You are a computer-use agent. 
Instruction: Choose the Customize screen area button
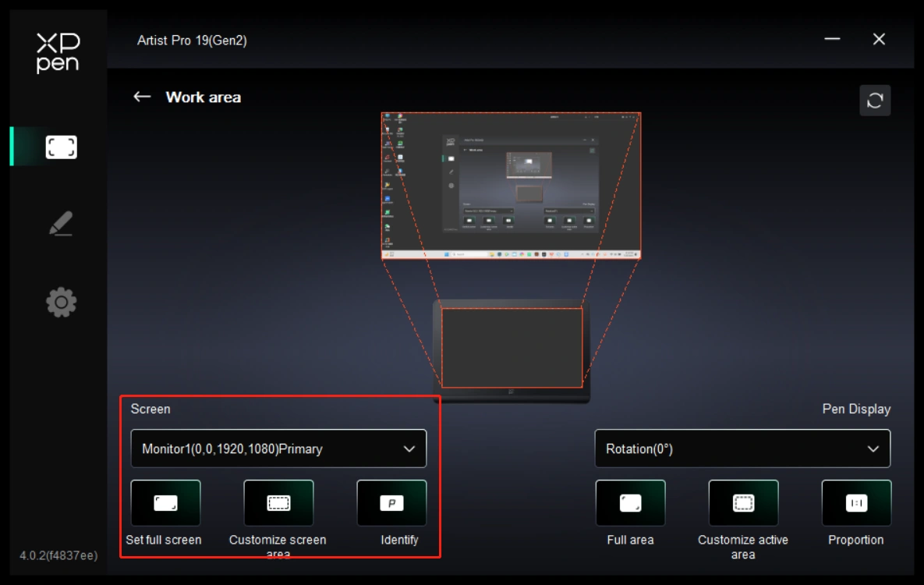(x=278, y=503)
